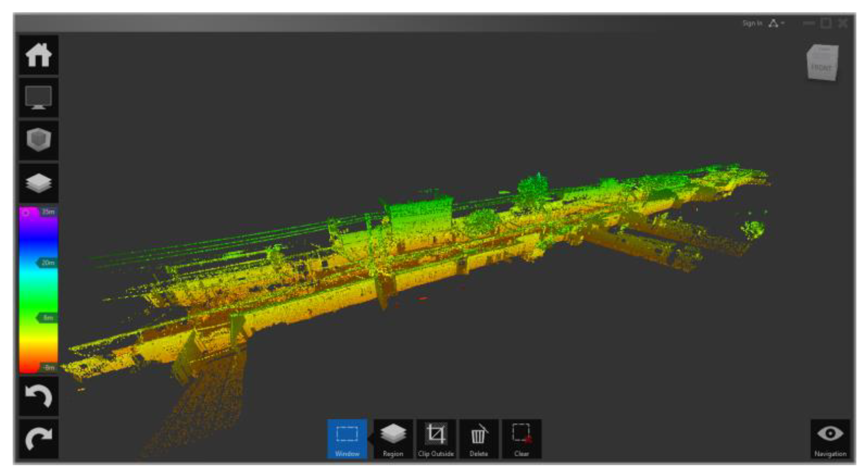Click the circular settings icon atop the color ramp
Screen dimensions: 868x476
(x=26, y=212)
